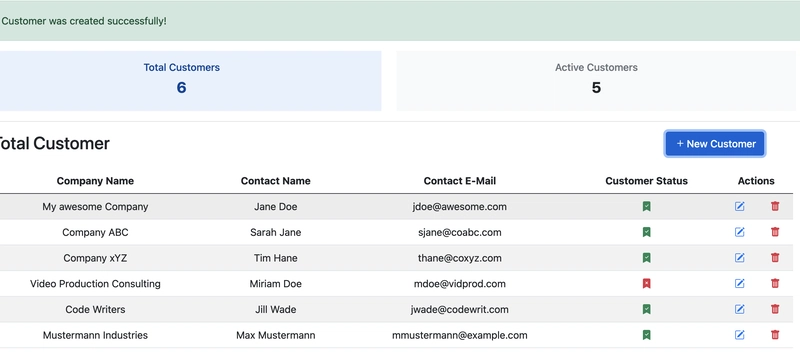Image resolution: width=800 pixels, height=360 pixels.
Task: Click the green status bookmark for Jill Wade
Action: 646,310
